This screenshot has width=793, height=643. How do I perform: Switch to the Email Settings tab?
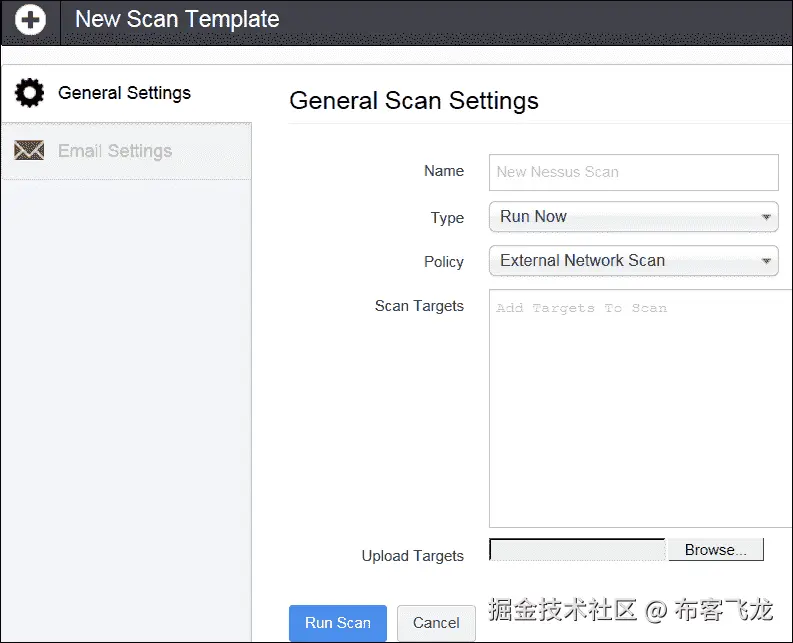pyautogui.click(x=126, y=151)
